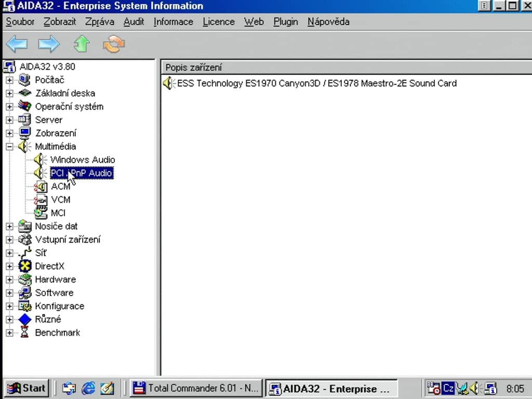This screenshot has height=399, width=532.
Task: Expand the Software tree node
Action: click(x=9, y=293)
